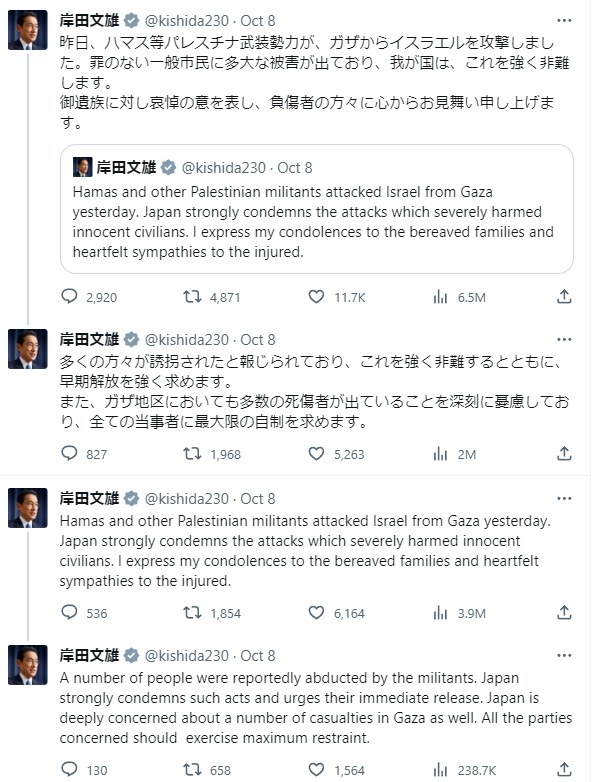The height and width of the screenshot is (782, 592).
Task: Open more options on the first tweet
Action: coord(564,20)
